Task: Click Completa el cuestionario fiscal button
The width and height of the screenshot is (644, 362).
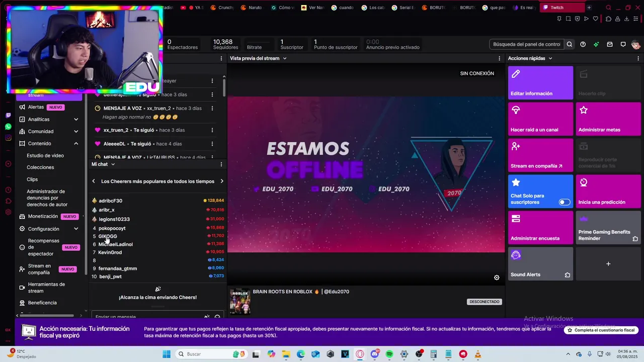Action: point(601,330)
